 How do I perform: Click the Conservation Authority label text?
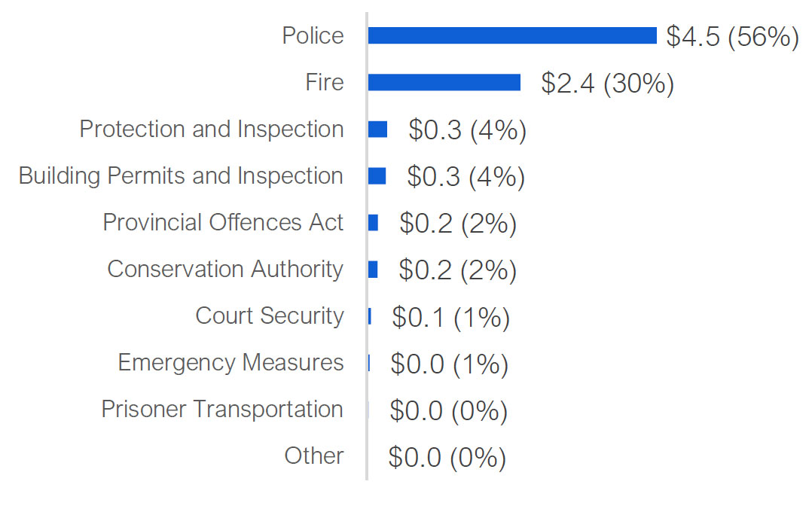(225, 269)
